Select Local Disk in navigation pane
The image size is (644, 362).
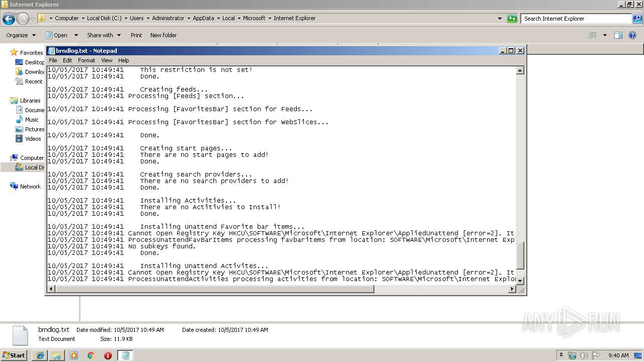point(30,167)
